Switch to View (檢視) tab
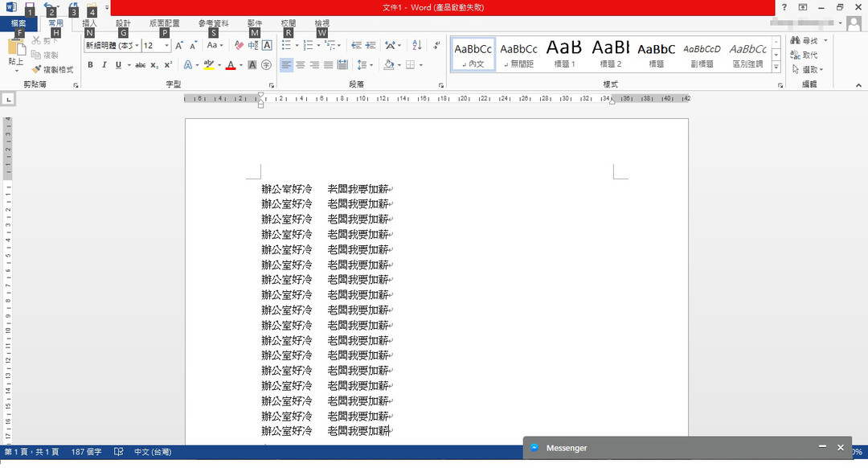This screenshot has width=868, height=468. click(321, 23)
